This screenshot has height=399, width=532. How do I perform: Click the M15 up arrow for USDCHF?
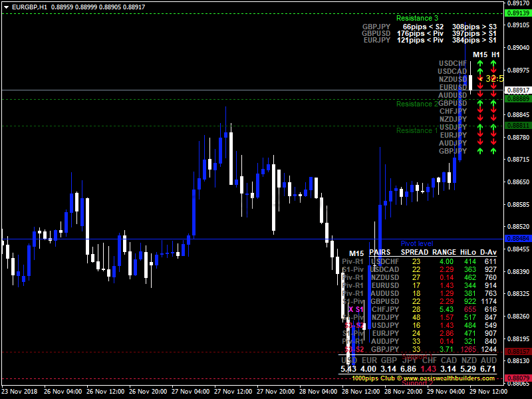[479, 63]
